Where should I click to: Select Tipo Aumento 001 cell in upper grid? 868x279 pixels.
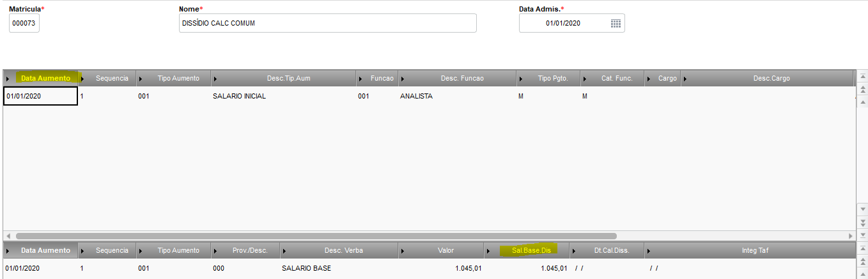[173, 96]
